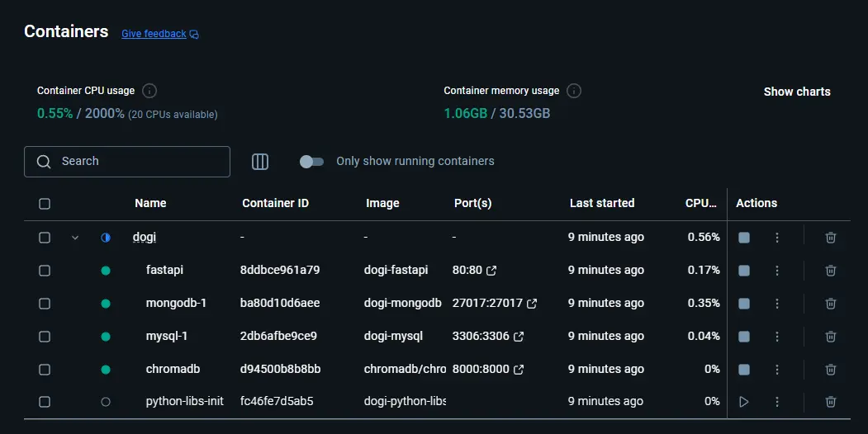The height and width of the screenshot is (434, 868).
Task: Check the dogi row checkbox
Action: point(45,238)
